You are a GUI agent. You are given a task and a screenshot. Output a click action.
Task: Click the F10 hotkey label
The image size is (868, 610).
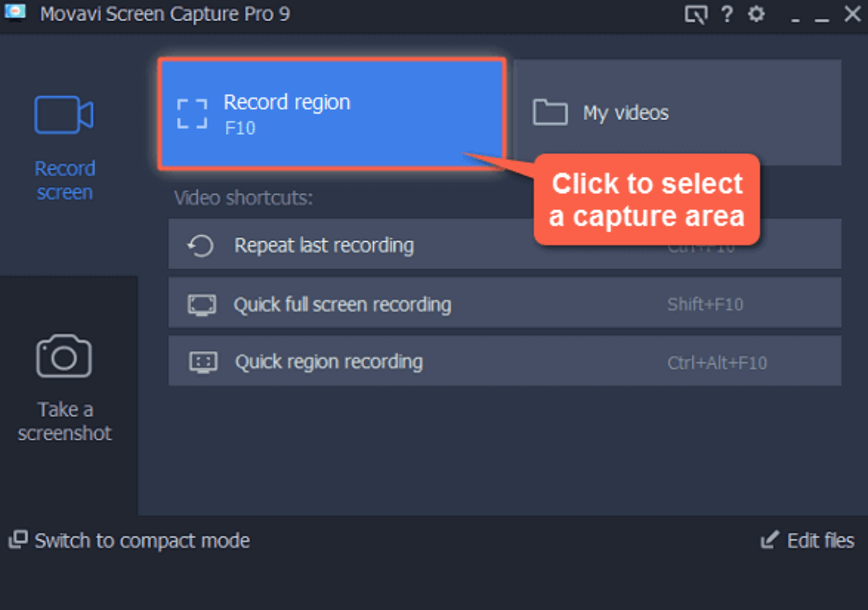(240, 127)
